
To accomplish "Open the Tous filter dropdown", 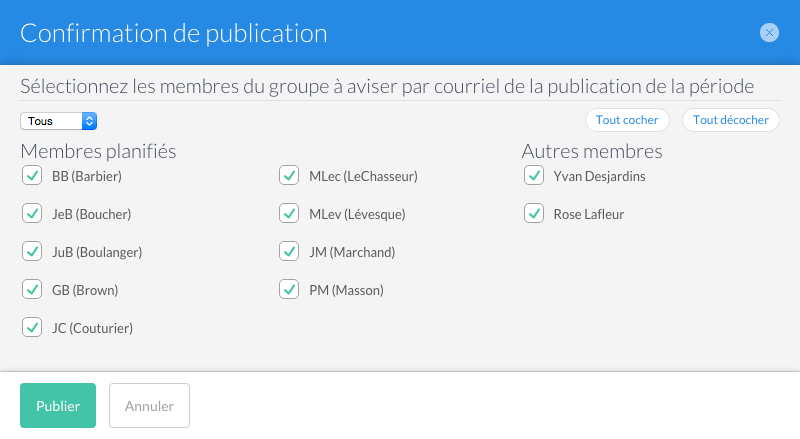I will pyautogui.click(x=59, y=121).
